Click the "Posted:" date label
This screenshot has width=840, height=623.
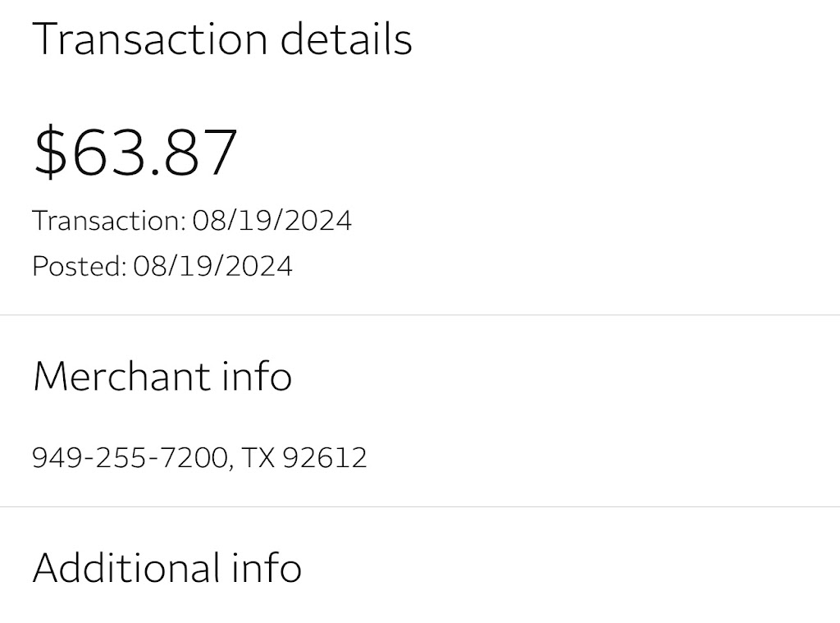tap(79, 266)
